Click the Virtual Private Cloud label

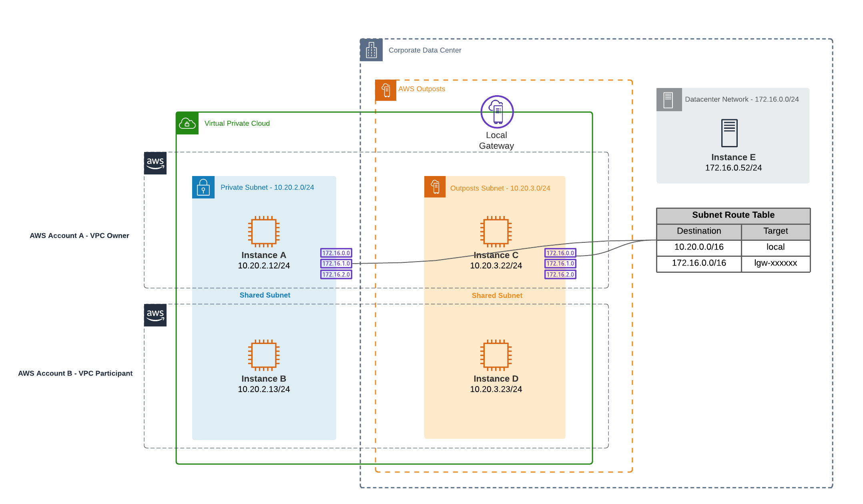tap(237, 124)
